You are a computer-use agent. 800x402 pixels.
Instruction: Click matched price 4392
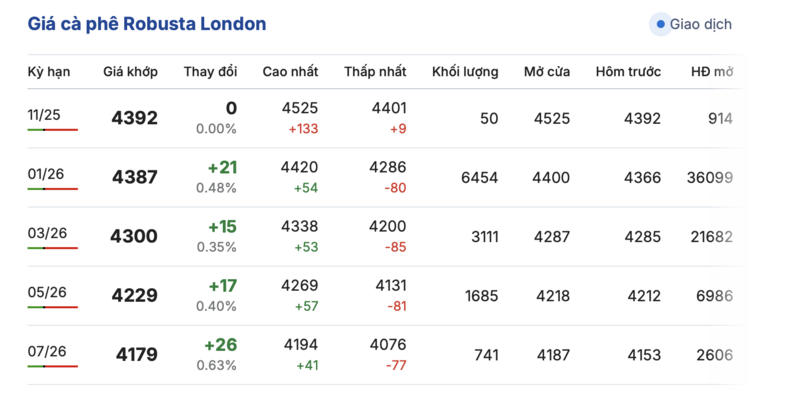(134, 118)
